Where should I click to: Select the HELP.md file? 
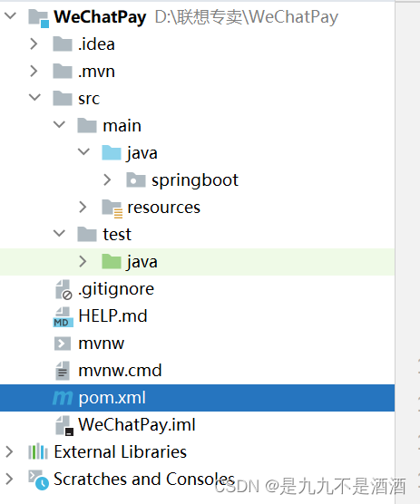coord(112,315)
